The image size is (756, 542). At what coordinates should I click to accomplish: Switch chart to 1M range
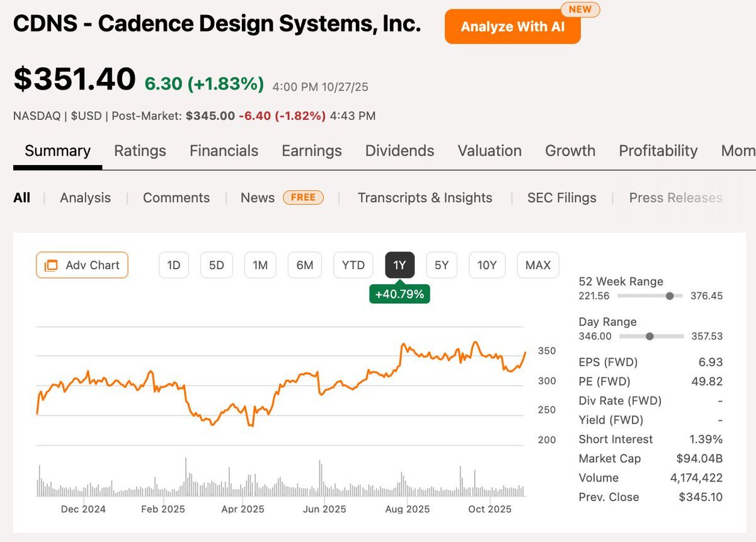coord(260,265)
